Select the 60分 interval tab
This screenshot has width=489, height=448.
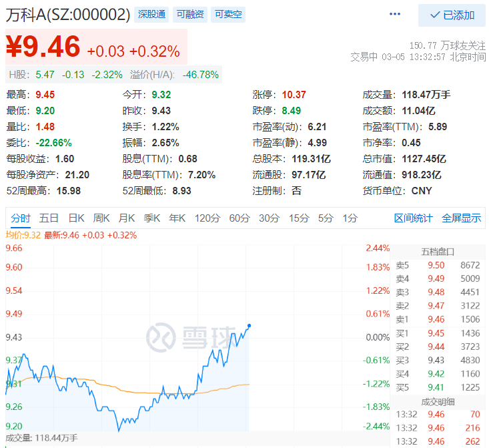[x=239, y=218]
